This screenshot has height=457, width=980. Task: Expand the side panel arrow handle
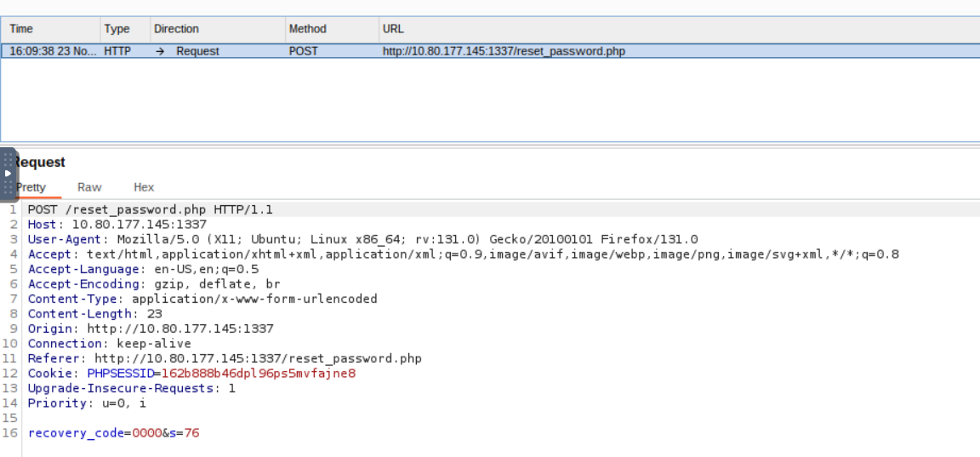point(9,173)
